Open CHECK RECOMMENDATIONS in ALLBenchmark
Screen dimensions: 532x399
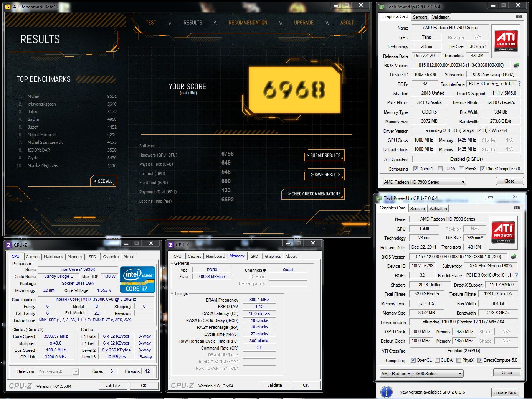click(313, 194)
